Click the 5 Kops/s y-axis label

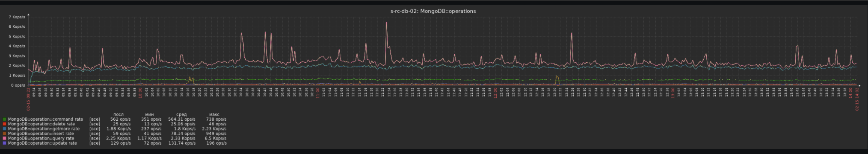17,37
